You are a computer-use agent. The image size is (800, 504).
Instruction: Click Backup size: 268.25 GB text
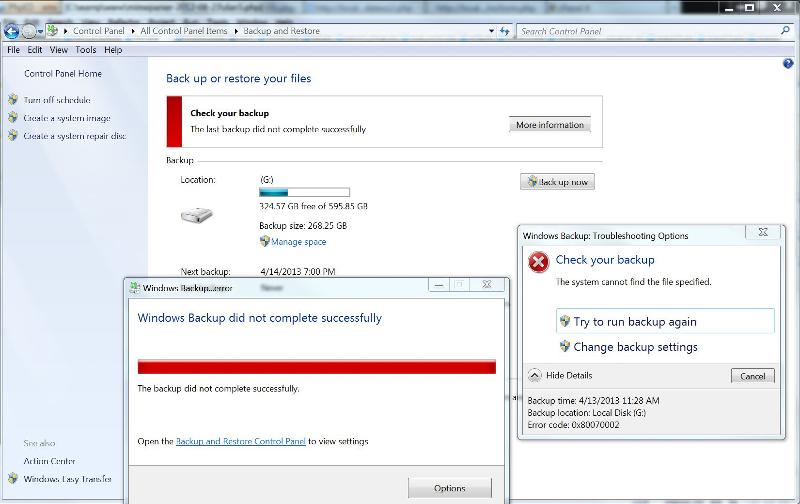pyautogui.click(x=303, y=225)
